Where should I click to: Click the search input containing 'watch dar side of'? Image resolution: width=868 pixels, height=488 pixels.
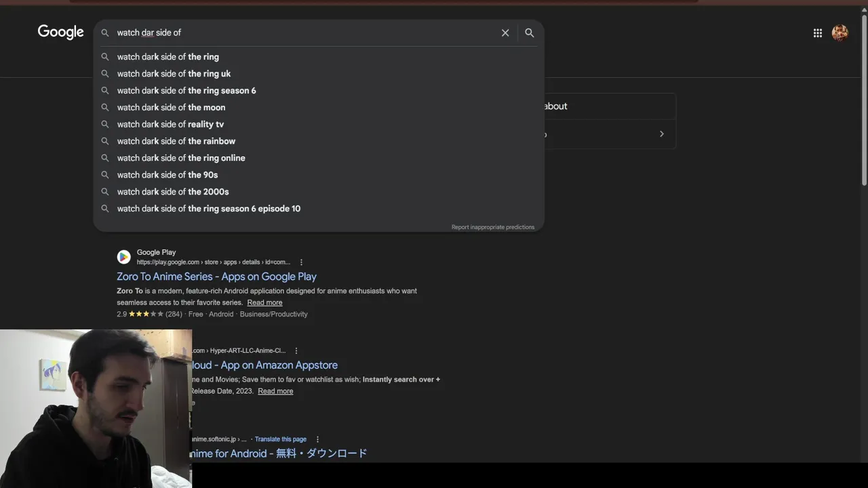pos(305,33)
